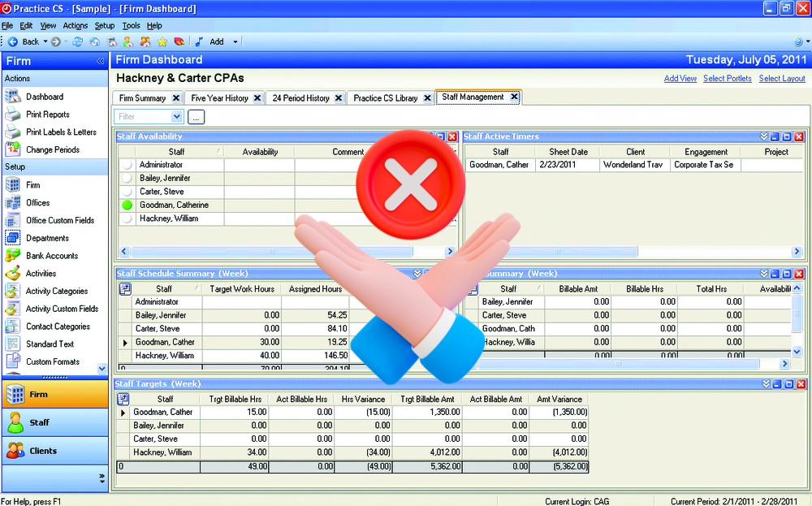Open Firm Dashboard toolbar icon
The image size is (812, 506).
[111, 42]
